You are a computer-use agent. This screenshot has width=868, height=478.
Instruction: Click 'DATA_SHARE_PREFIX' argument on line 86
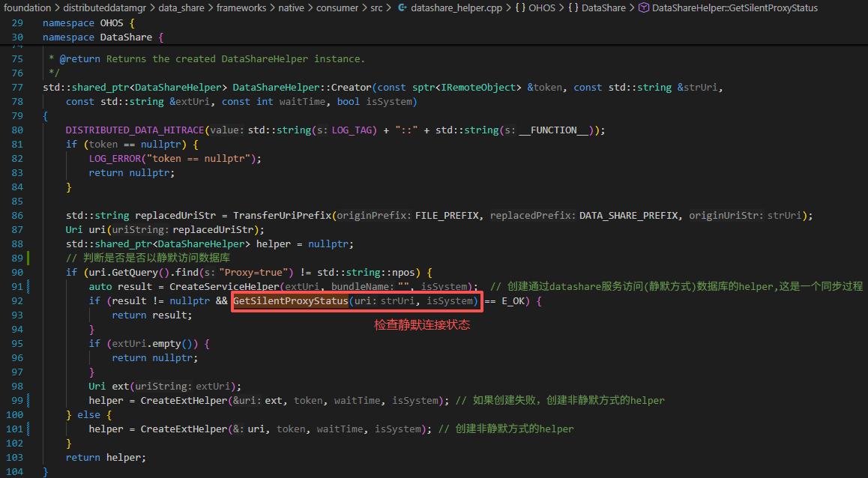click(629, 215)
